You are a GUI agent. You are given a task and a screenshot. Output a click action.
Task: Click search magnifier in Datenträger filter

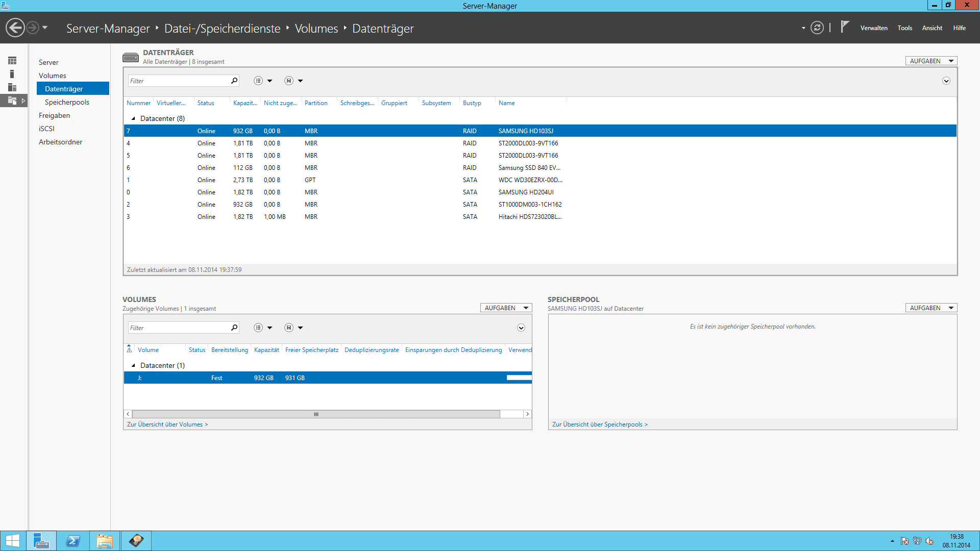[x=234, y=81]
